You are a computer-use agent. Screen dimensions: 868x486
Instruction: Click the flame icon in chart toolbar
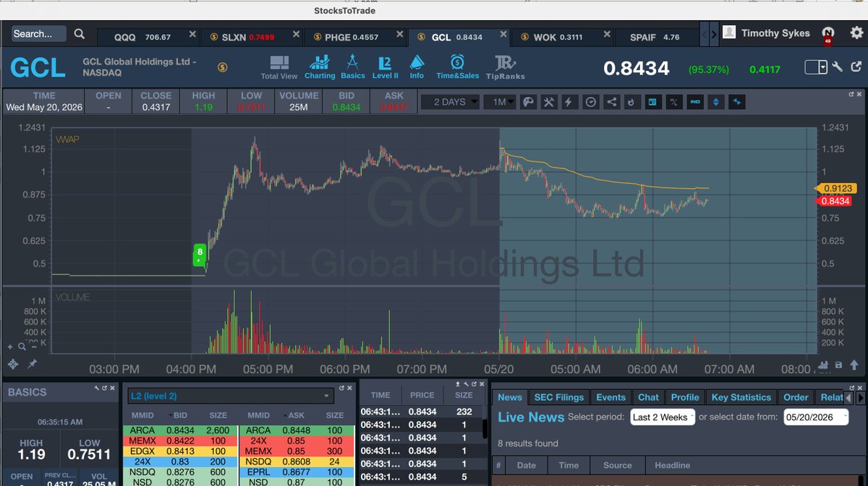(x=632, y=102)
